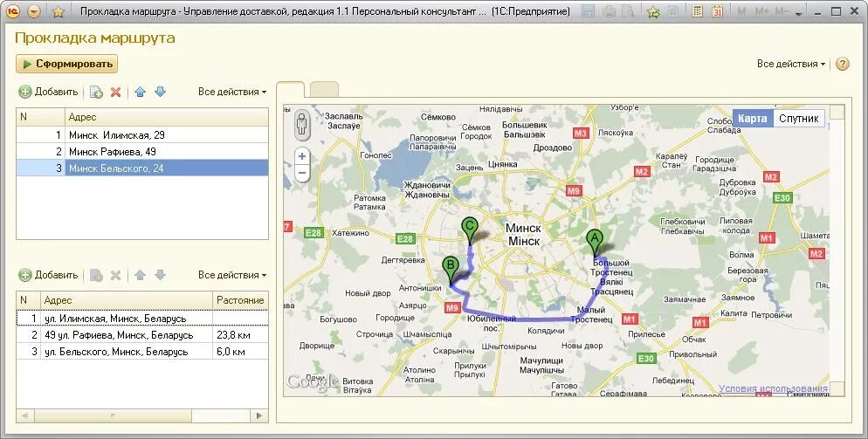The height and width of the screenshot is (439, 868).
Task: Switch map to Карта view
Action: click(753, 119)
